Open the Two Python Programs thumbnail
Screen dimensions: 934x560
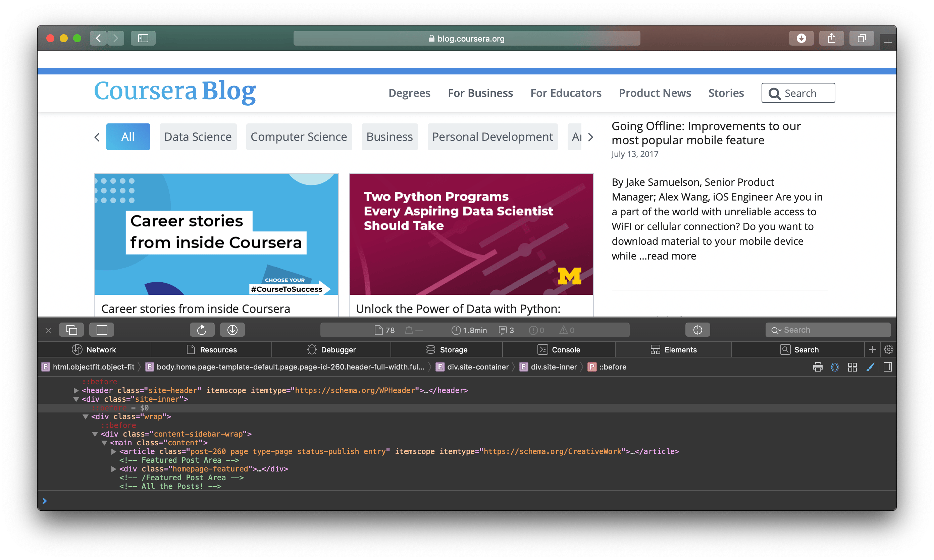(x=471, y=234)
